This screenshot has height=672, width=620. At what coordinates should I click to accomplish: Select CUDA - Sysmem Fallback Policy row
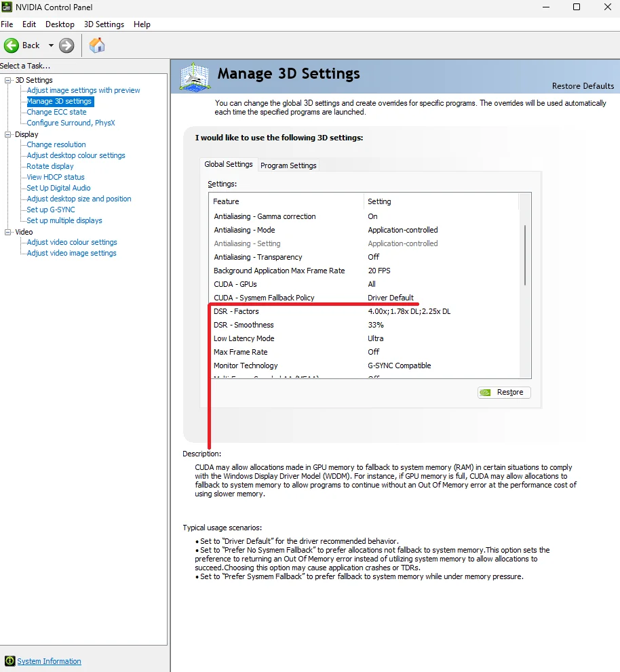coord(364,298)
